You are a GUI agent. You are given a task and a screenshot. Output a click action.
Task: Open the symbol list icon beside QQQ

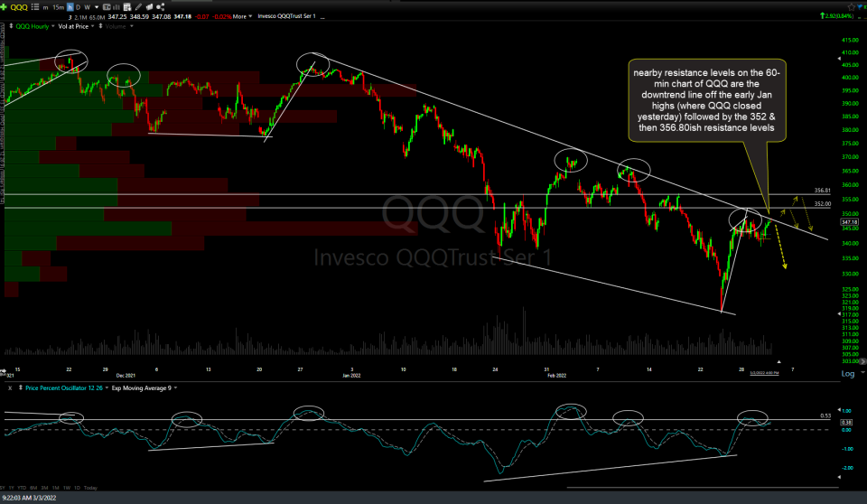coord(35,7)
